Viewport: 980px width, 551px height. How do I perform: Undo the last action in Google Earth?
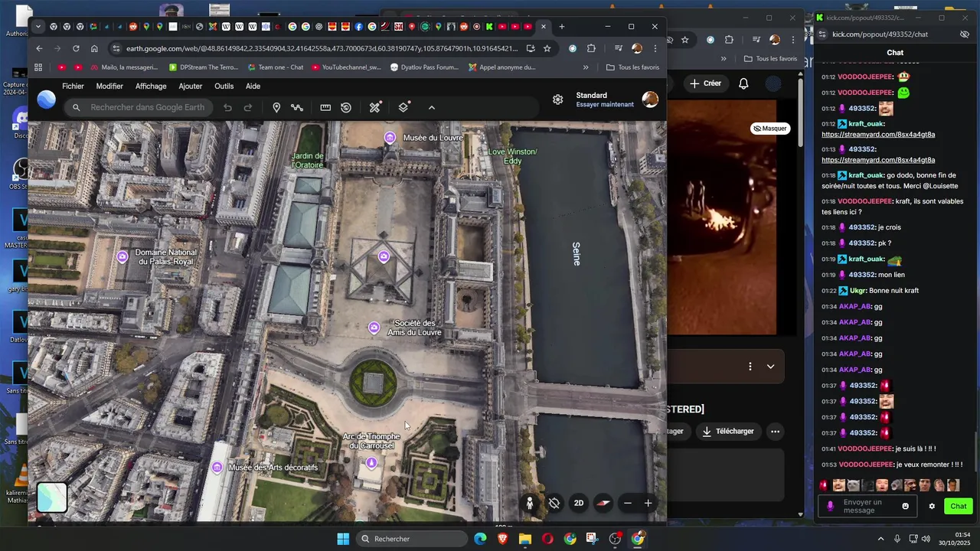click(x=227, y=108)
